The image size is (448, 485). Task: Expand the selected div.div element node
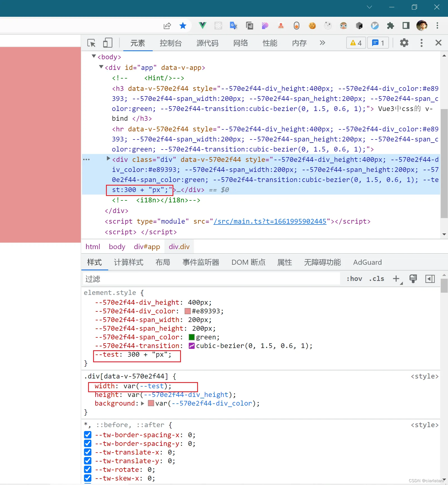[109, 158]
